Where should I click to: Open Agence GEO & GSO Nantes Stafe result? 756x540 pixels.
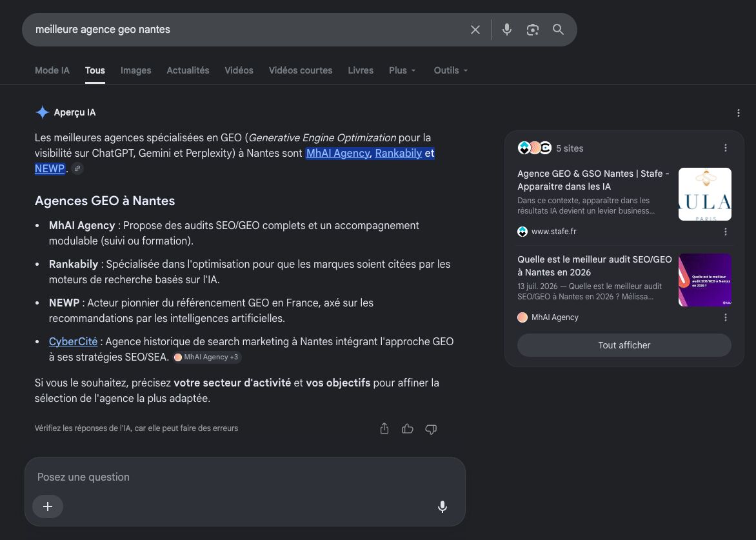coord(593,180)
